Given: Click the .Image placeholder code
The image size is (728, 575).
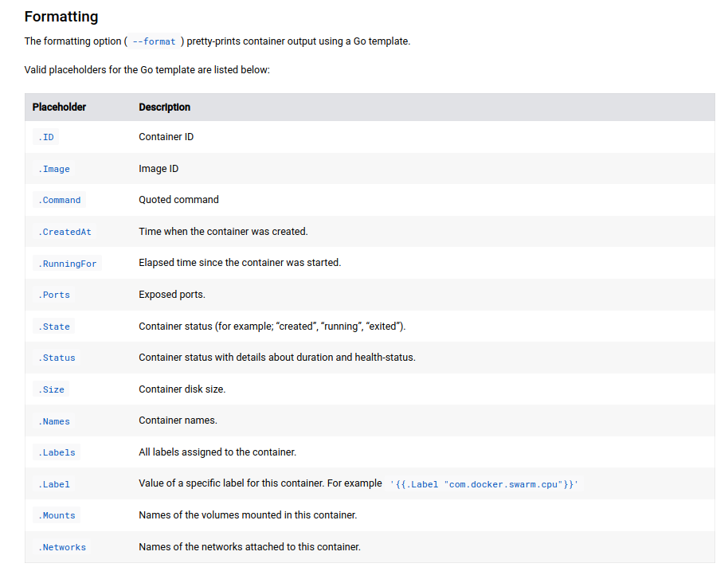Looking at the screenshot, I should point(54,169).
